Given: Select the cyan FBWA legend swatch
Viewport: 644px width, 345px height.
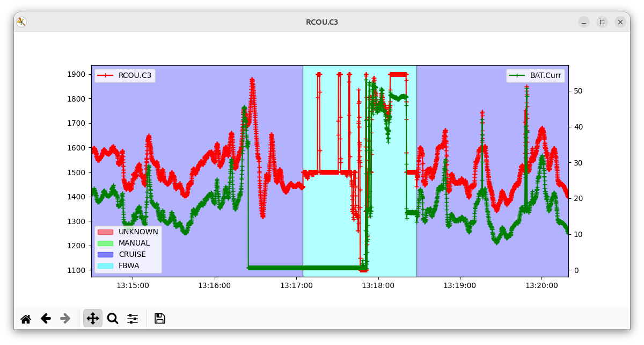Looking at the screenshot, I should click(x=105, y=266).
